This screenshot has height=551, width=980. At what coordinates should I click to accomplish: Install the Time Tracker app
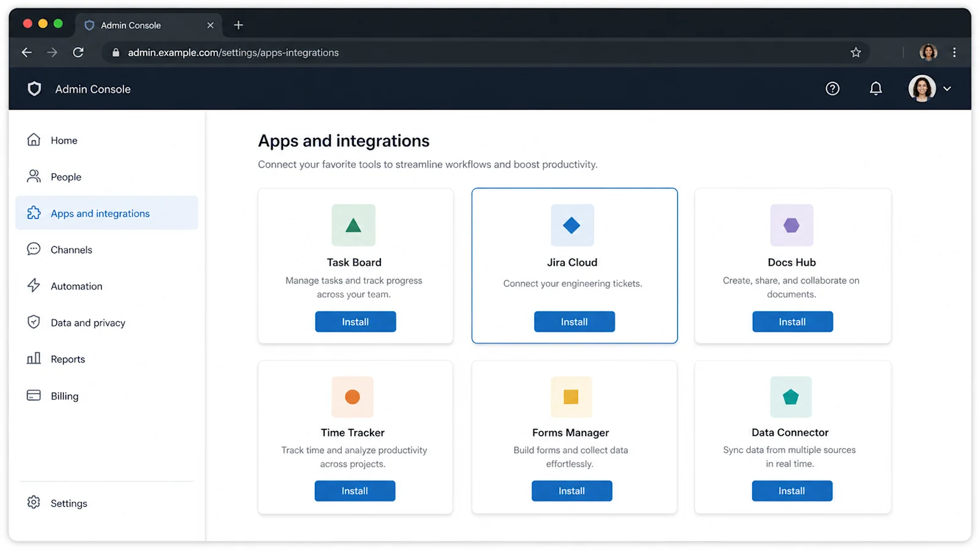click(x=355, y=490)
